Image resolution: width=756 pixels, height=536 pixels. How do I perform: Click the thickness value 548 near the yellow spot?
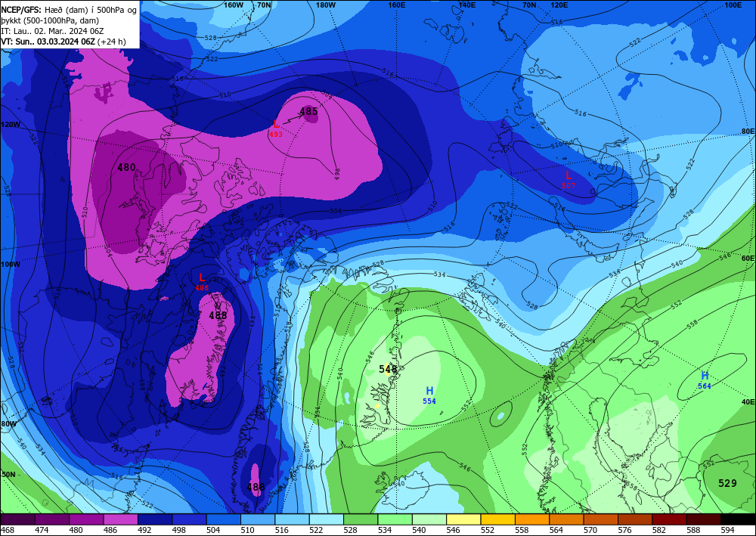388,369
